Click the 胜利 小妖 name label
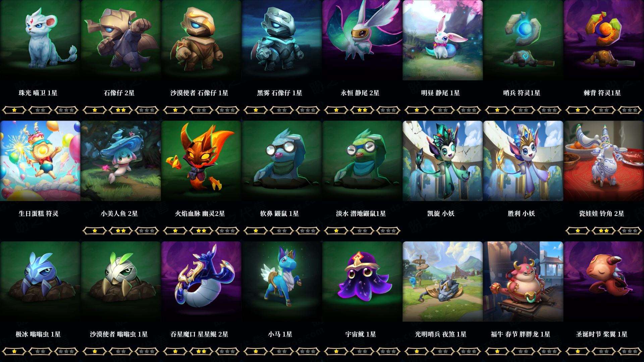The image size is (644, 362). point(521,214)
